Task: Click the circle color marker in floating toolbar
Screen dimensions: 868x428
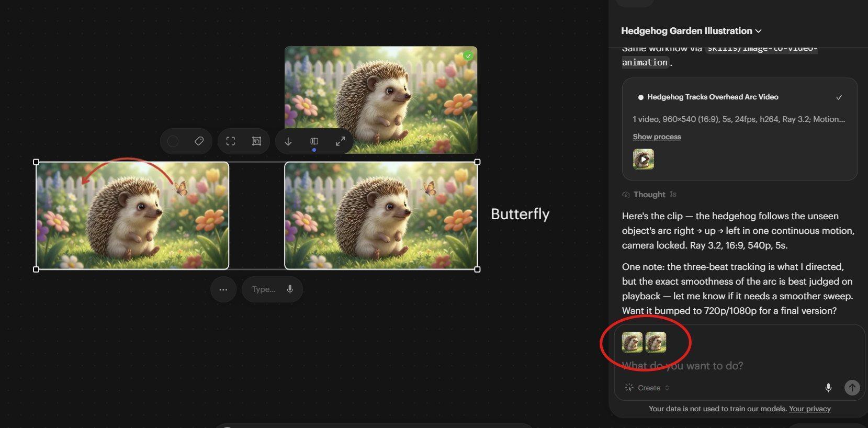Action: [x=173, y=141]
